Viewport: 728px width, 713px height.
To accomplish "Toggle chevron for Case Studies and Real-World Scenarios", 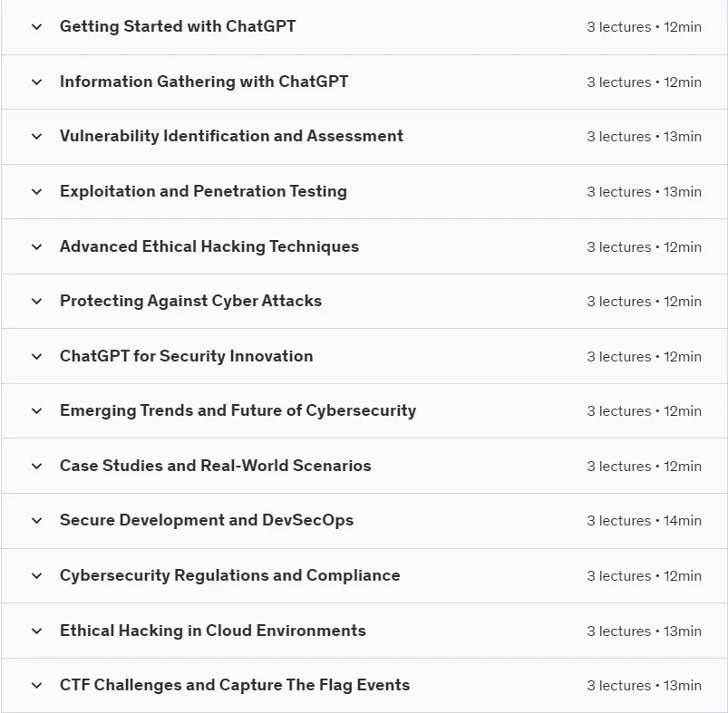I will 36,467.
